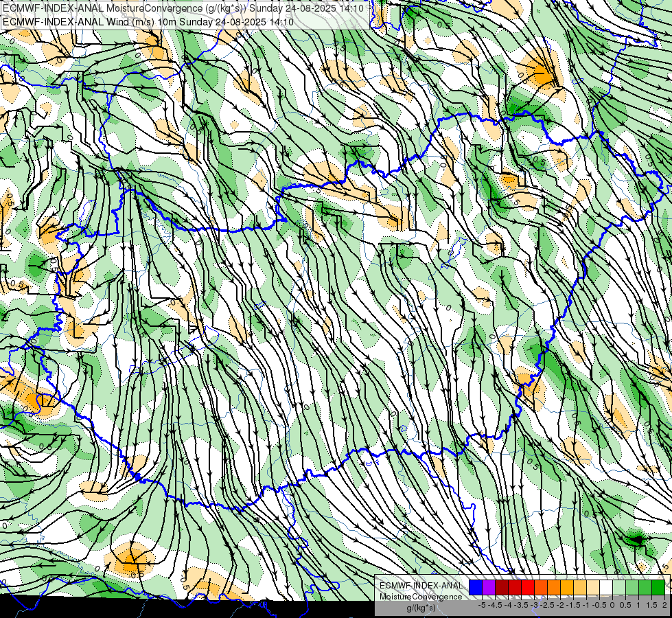Click the palest green swatch between 0 and 0.5
This screenshot has height=618, width=672.
619,588
